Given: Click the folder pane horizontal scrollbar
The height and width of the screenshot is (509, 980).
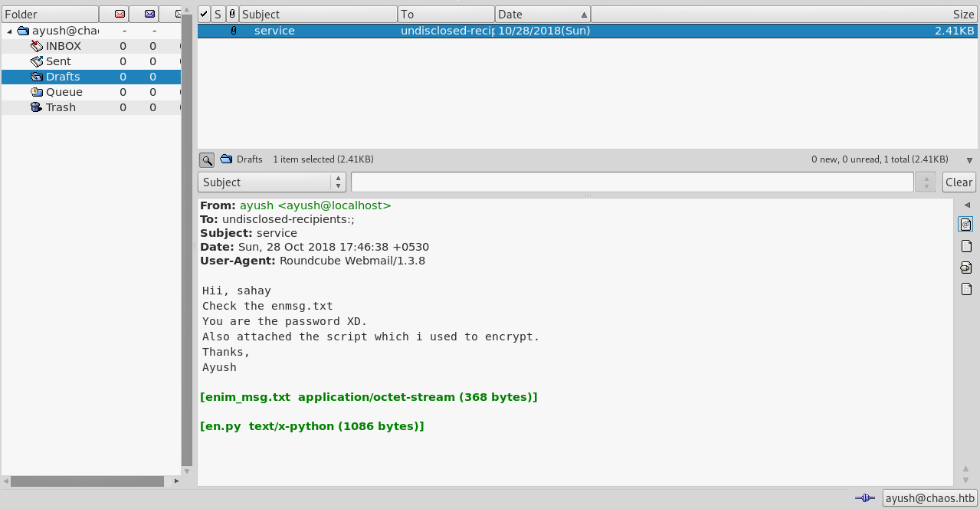Looking at the screenshot, I should (87, 481).
